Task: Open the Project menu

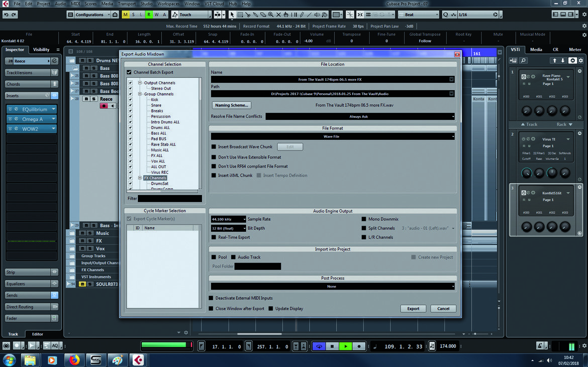Action: point(44,4)
